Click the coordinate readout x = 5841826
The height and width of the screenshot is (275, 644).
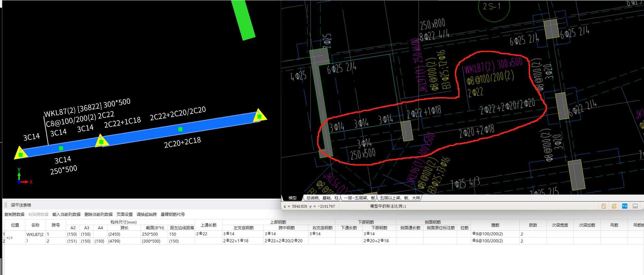[309, 206]
